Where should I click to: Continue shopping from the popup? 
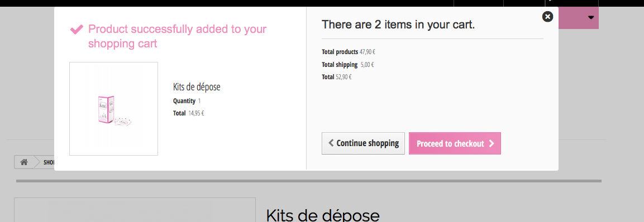[363, 143]
